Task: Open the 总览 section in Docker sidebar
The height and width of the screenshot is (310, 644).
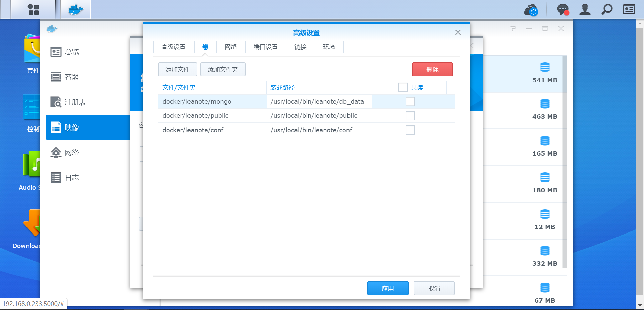Action: (x=71, y=52)
